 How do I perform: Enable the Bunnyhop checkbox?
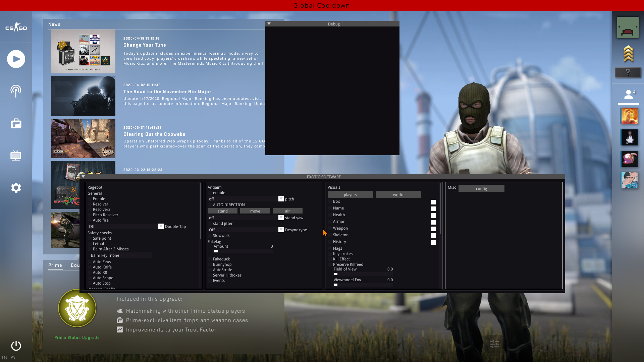click(210, 264)
